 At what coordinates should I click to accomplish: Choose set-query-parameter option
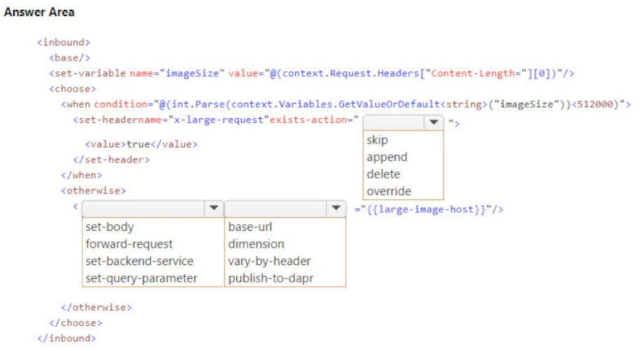[141, 278]
